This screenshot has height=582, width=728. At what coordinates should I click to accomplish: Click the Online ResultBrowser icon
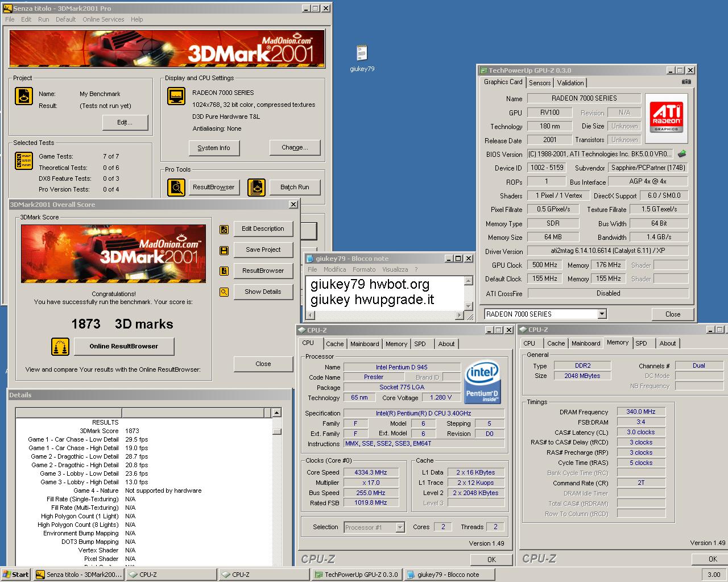pos(60,346)
